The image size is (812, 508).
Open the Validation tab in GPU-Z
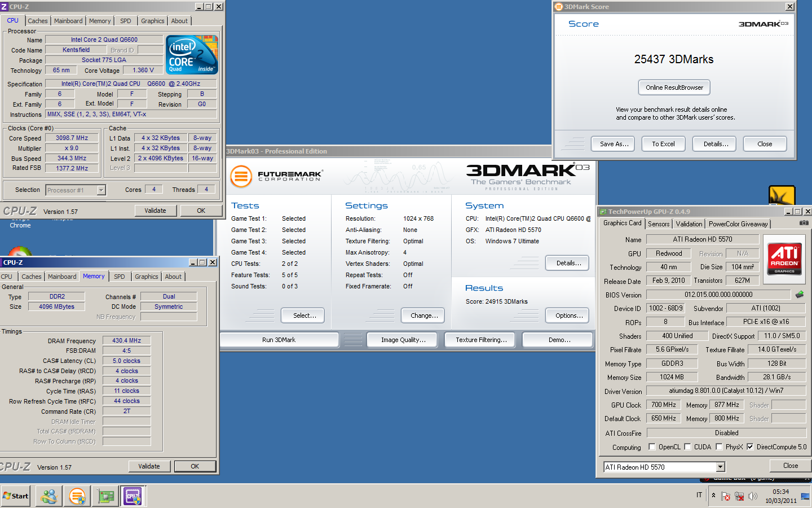[689, 224]
